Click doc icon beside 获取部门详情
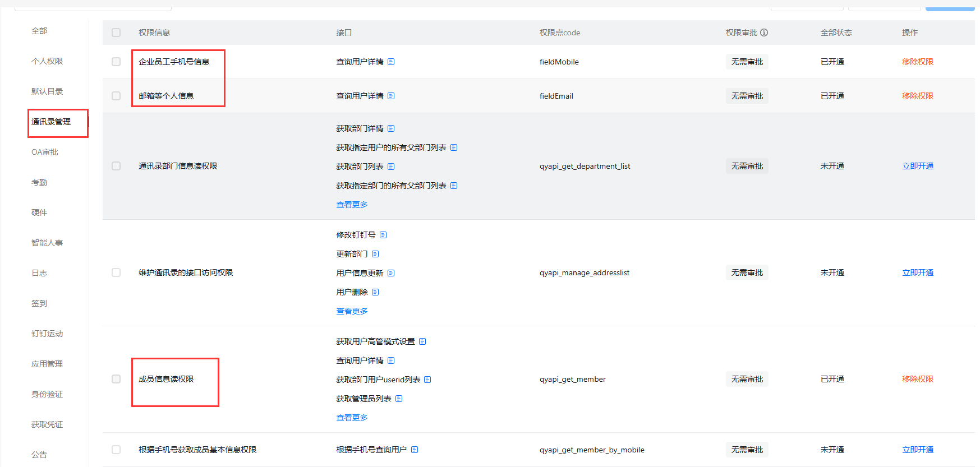 tap(391, 128)
